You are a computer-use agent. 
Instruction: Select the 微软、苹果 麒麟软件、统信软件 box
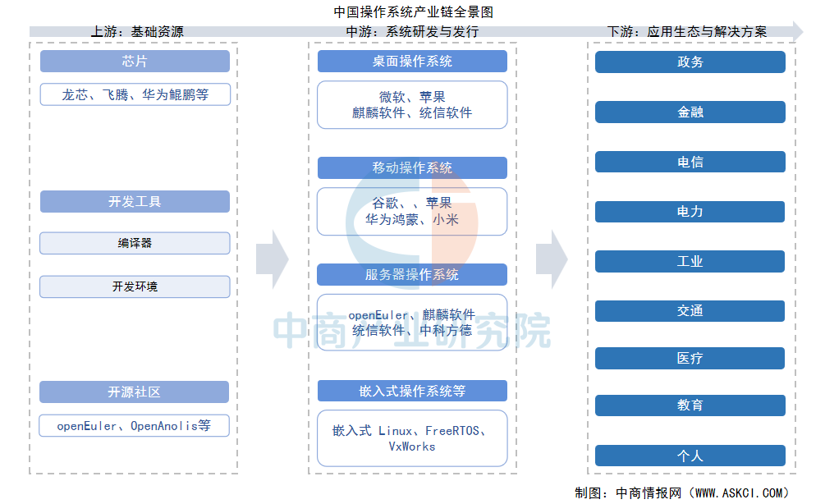412,105
